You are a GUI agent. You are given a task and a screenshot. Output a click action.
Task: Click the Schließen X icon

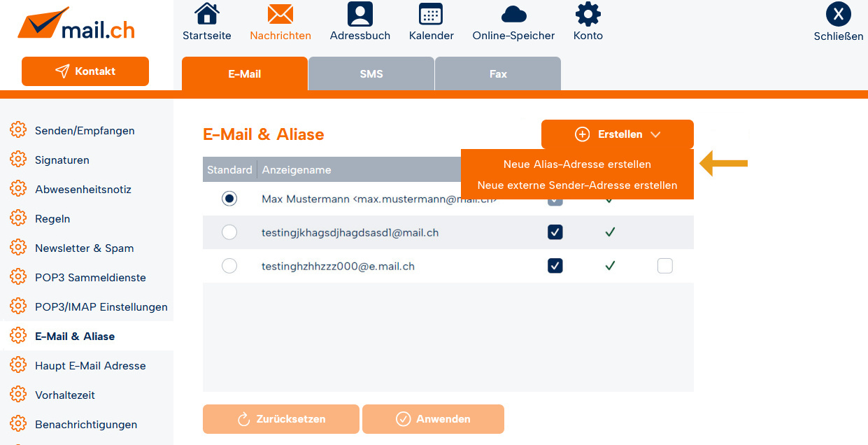tap(838, 14)
